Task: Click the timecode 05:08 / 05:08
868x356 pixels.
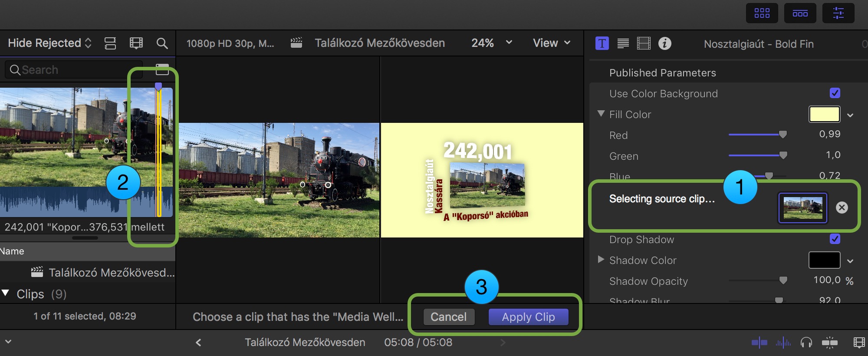Action: (418, 343)
